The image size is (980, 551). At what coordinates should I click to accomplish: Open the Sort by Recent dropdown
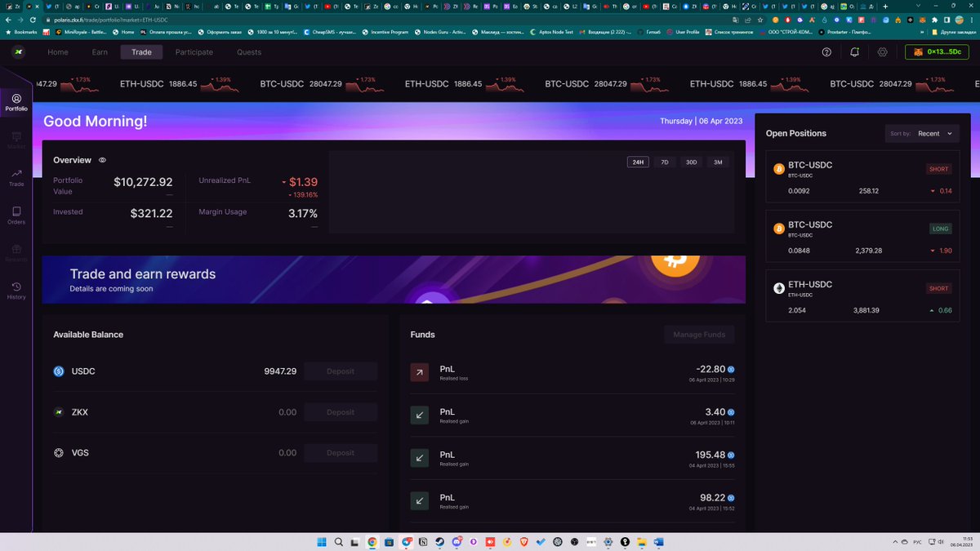pyautogui.click(x=922, y=133)
